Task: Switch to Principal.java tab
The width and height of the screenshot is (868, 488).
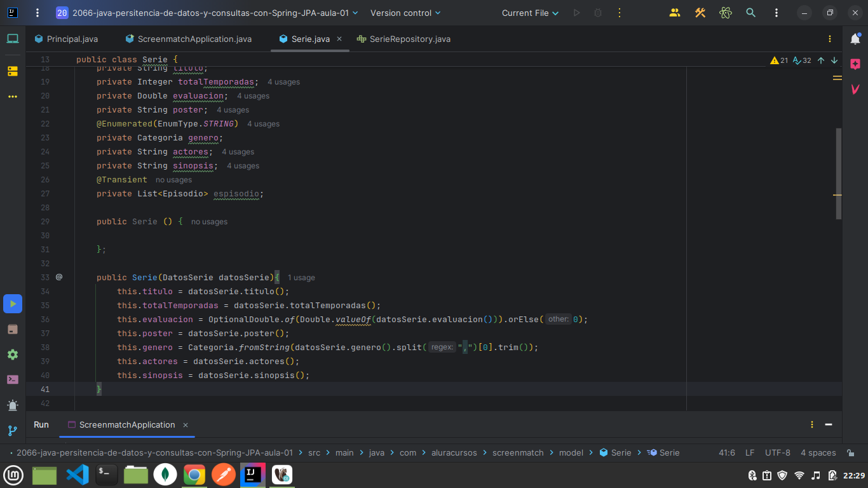Action: point(66,39)
